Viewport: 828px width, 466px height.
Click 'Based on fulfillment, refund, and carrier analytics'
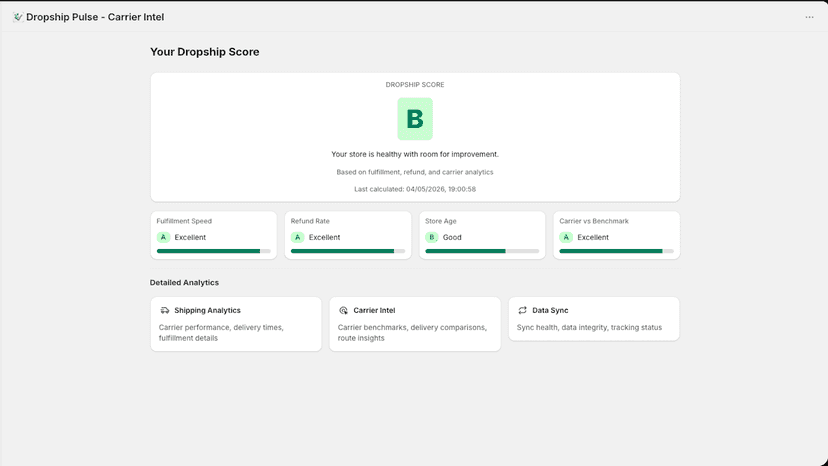pos(415,172)
